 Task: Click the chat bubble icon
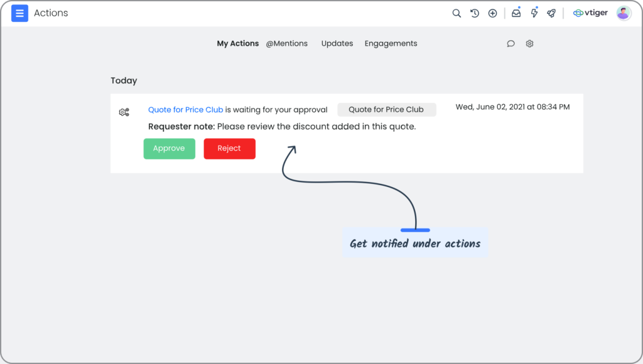pos(511,43)
